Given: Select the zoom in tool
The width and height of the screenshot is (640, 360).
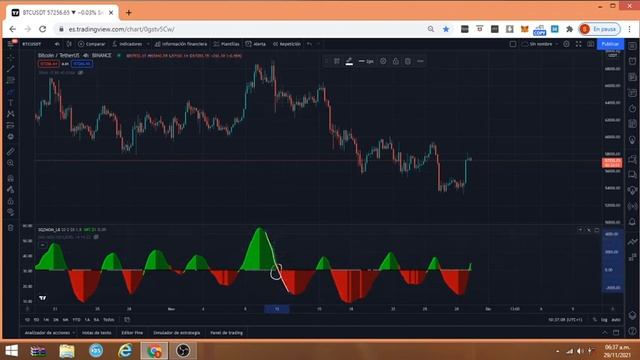Looking at the screenshot, I should tap(11, 163).
